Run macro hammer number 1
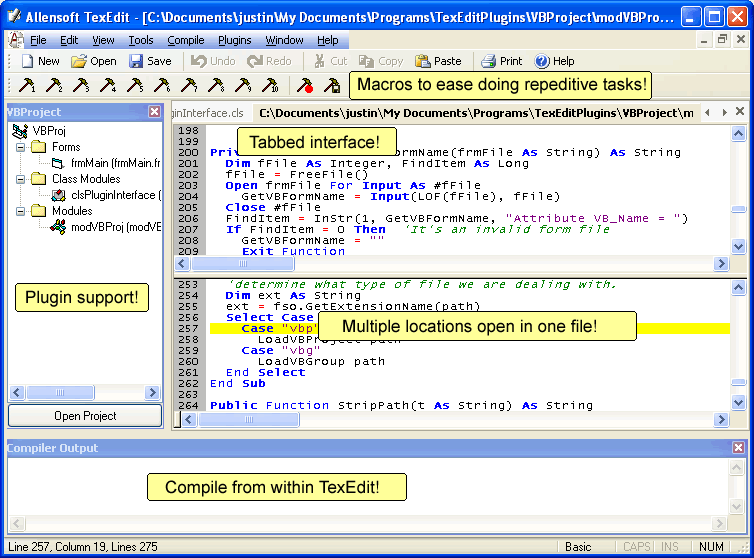This screenshot has height=558, width=754. point(27,85)
